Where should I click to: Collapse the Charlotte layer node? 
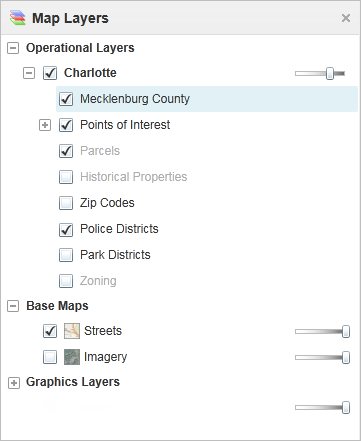point(29,73)
